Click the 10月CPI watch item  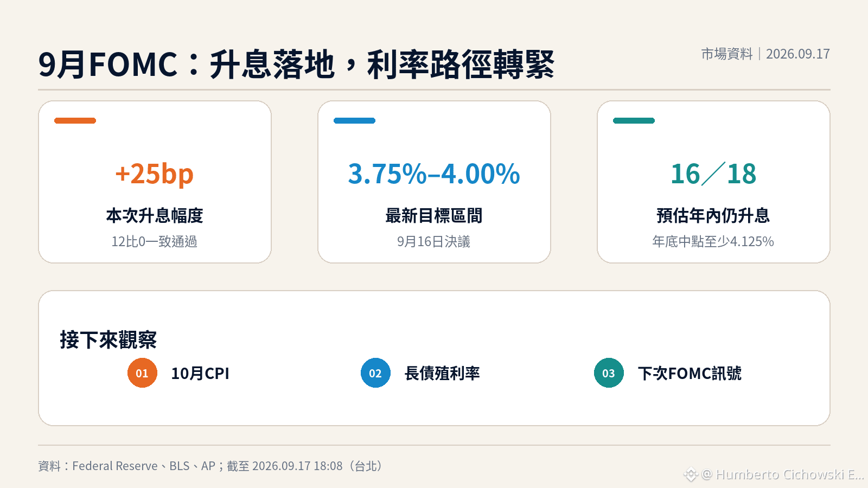(200, 374)
